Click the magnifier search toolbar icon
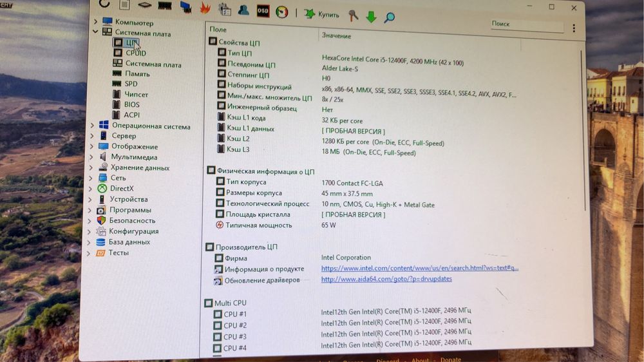Screen dimensions: 644x362 click(x=390, y=17)
